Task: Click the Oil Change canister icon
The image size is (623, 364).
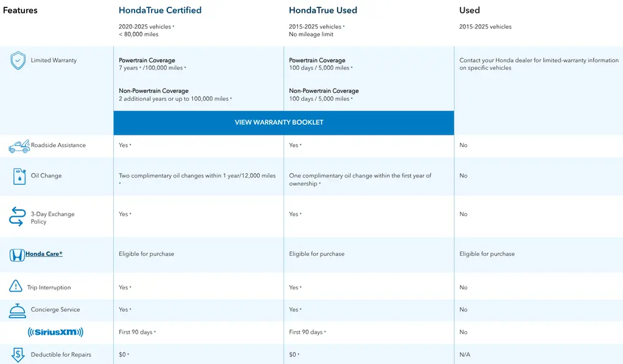Action: [19, 176]
